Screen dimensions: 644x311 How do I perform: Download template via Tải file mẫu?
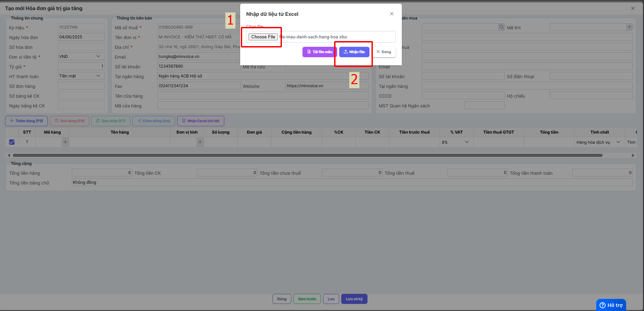click(x=320, y=52)
